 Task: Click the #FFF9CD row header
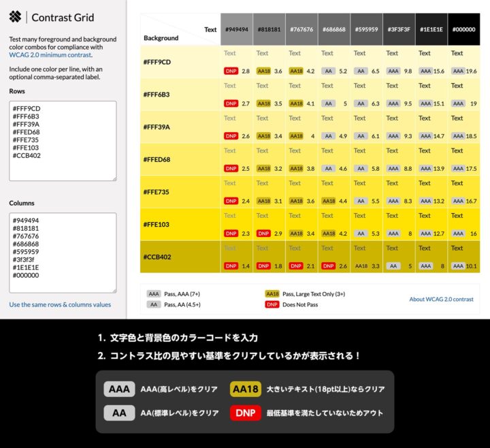[180, 62]
